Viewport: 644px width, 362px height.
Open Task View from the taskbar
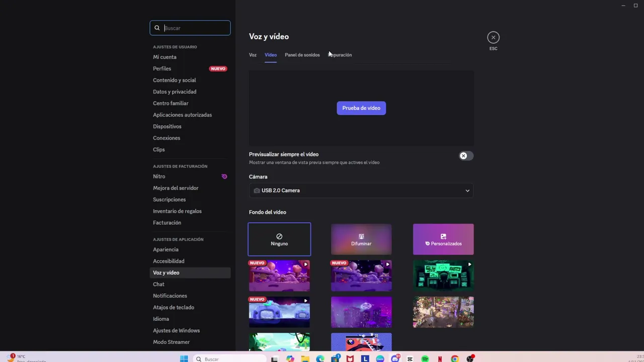[x=274, y=358]
